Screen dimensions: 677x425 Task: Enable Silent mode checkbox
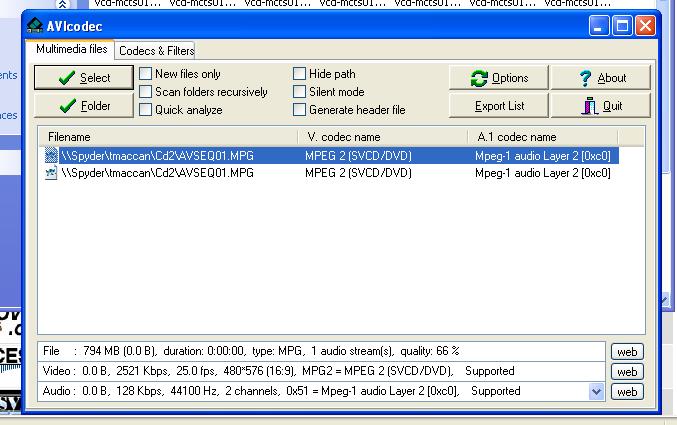pyautogui.click(x=299, y=92)
